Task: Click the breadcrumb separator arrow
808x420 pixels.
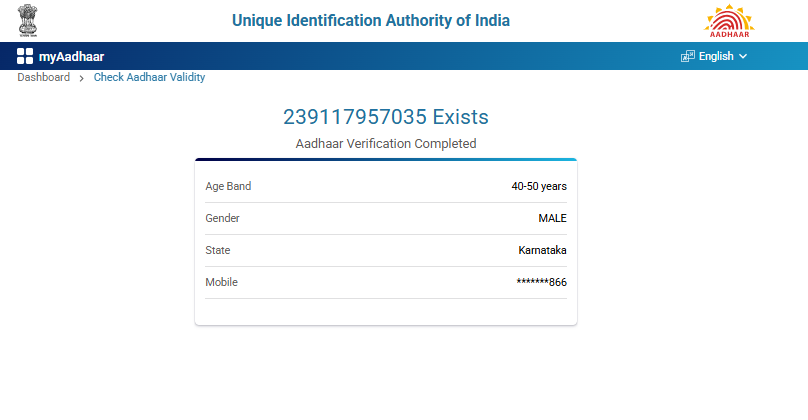Action: tap(81, 78)
